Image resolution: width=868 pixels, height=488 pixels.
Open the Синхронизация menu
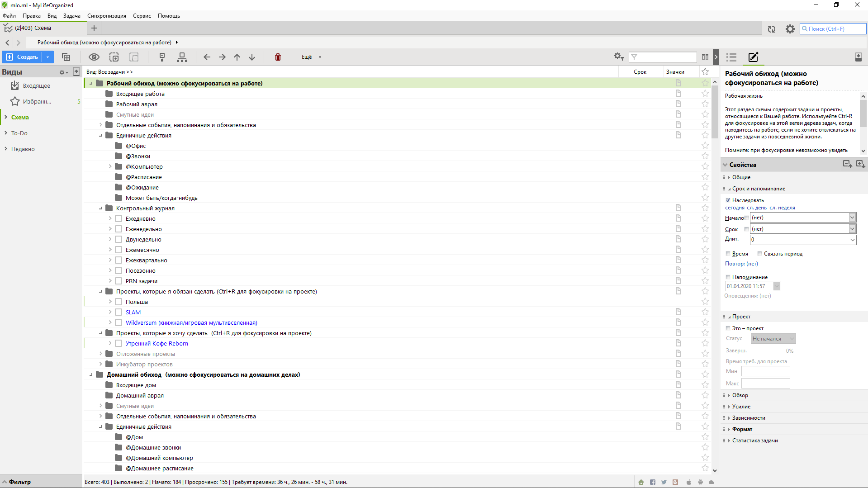(107, 16)
